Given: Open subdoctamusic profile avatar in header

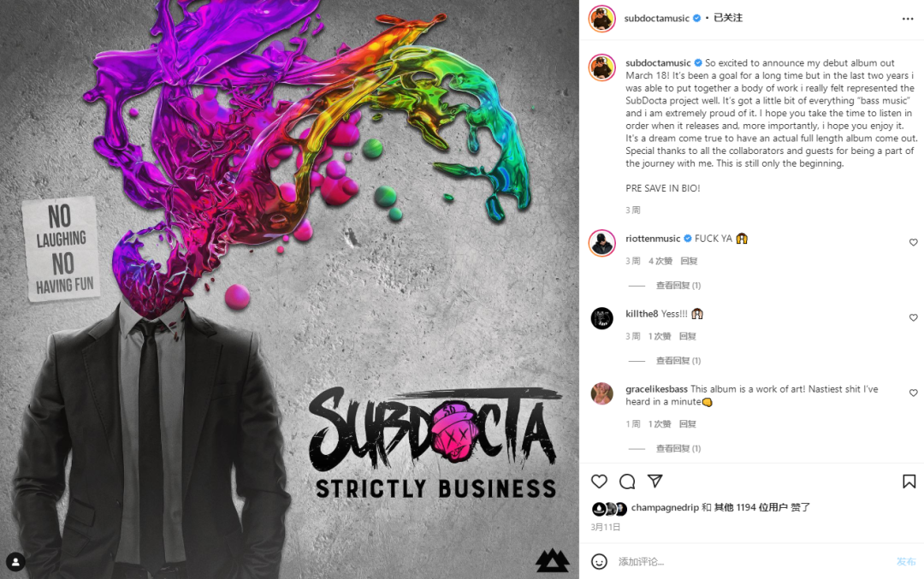Looking at the screenshot, I should pos(601,19).
